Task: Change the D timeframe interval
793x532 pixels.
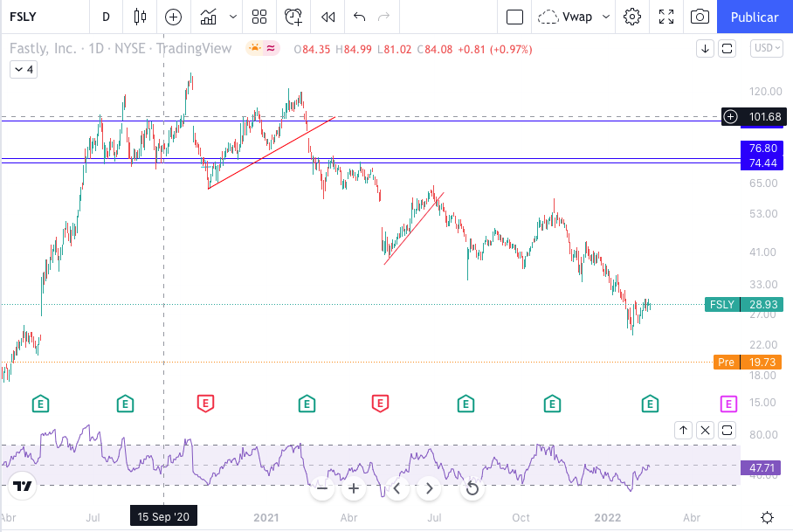Action: click(x=106, y=17)
